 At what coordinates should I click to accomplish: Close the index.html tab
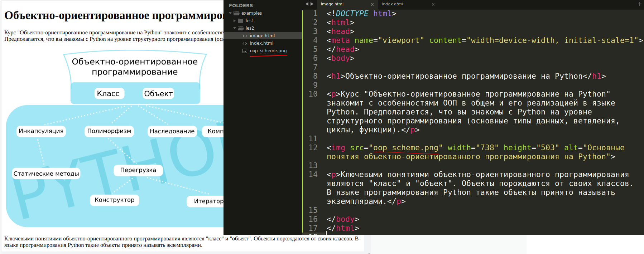(433, 5)
